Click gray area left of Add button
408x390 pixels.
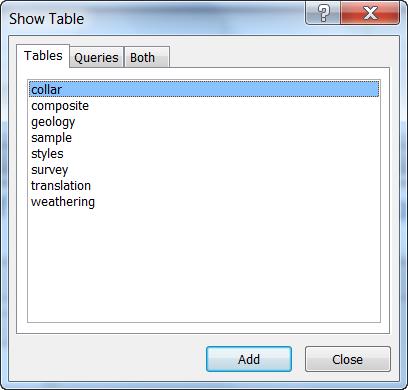110,359
